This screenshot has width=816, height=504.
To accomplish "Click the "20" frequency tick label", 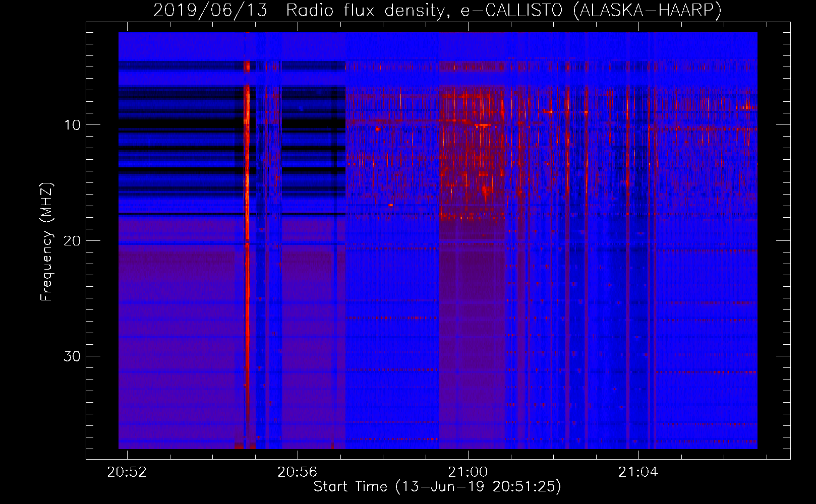I will [x=72, y=240].
